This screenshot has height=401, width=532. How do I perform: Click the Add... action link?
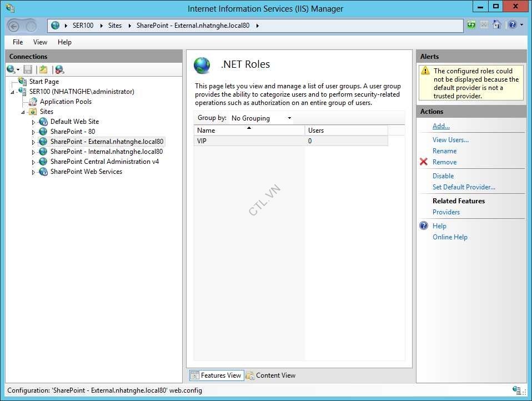[441, 126]
